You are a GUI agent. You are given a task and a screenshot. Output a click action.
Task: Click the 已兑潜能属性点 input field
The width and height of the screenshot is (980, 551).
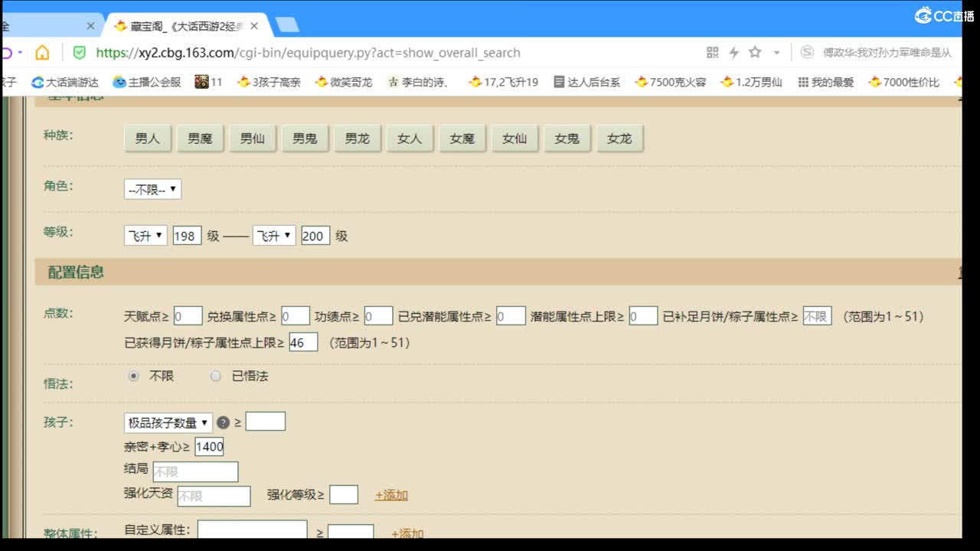click(511, 316)
